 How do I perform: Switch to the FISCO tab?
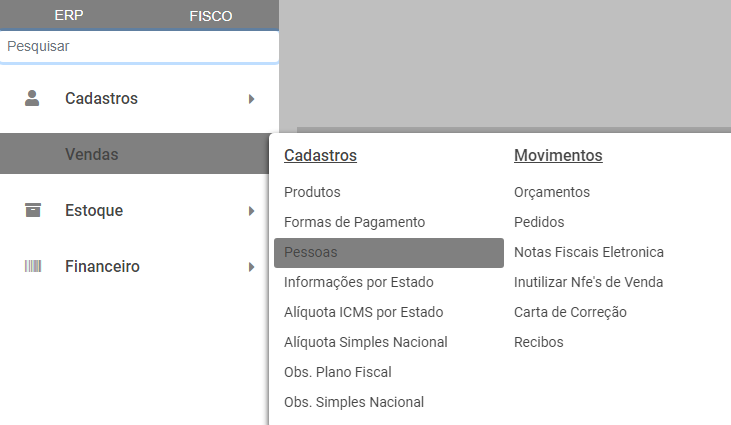coord(210,16)
